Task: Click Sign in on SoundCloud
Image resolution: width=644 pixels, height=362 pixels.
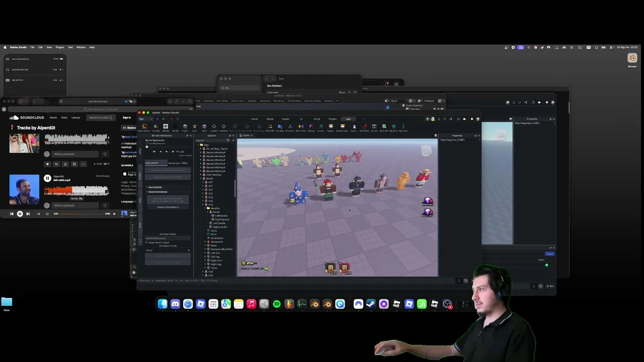Action: 127,118
